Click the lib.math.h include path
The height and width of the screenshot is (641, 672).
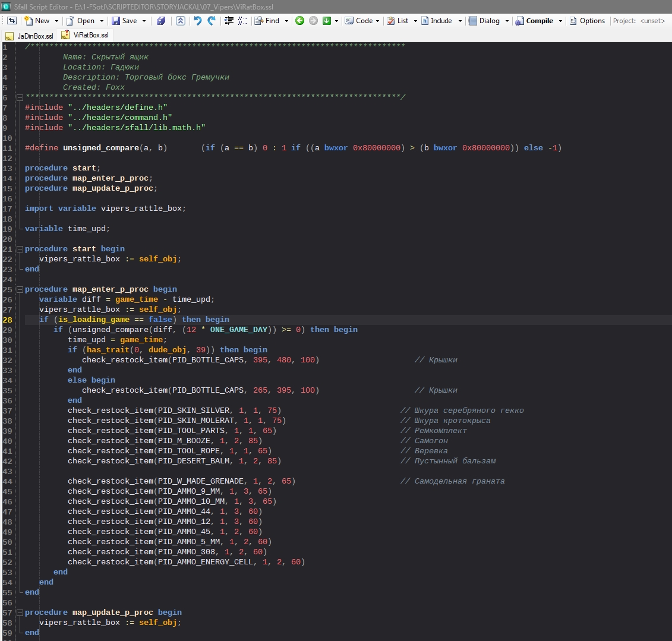point(136,128)
